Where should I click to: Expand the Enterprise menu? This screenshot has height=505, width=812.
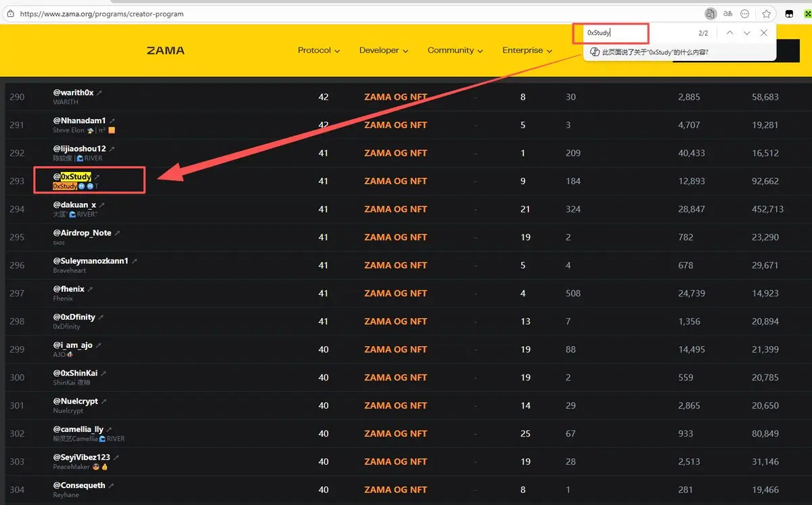coord(527,50)
